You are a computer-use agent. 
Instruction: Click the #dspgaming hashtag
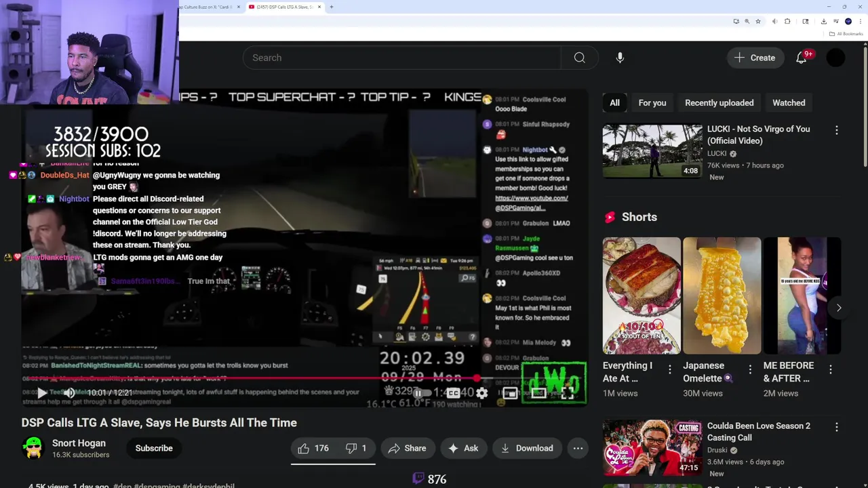[x=157, y=486]
